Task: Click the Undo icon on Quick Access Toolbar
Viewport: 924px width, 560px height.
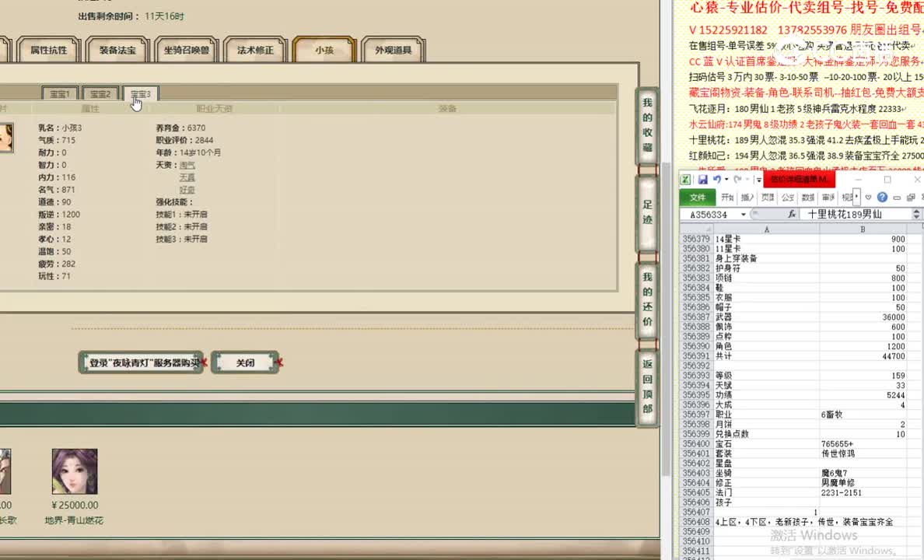Action: (718, 179)
